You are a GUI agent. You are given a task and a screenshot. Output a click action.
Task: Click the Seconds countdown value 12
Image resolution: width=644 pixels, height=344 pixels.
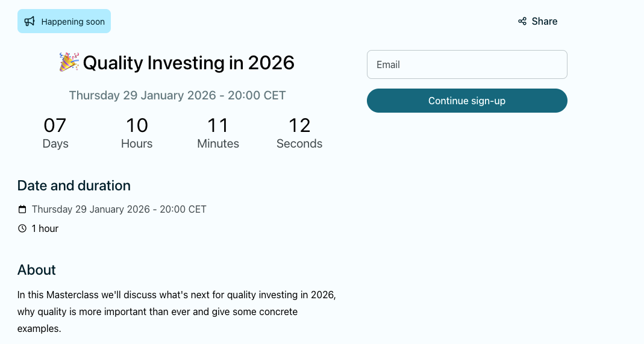click(299, 125)
